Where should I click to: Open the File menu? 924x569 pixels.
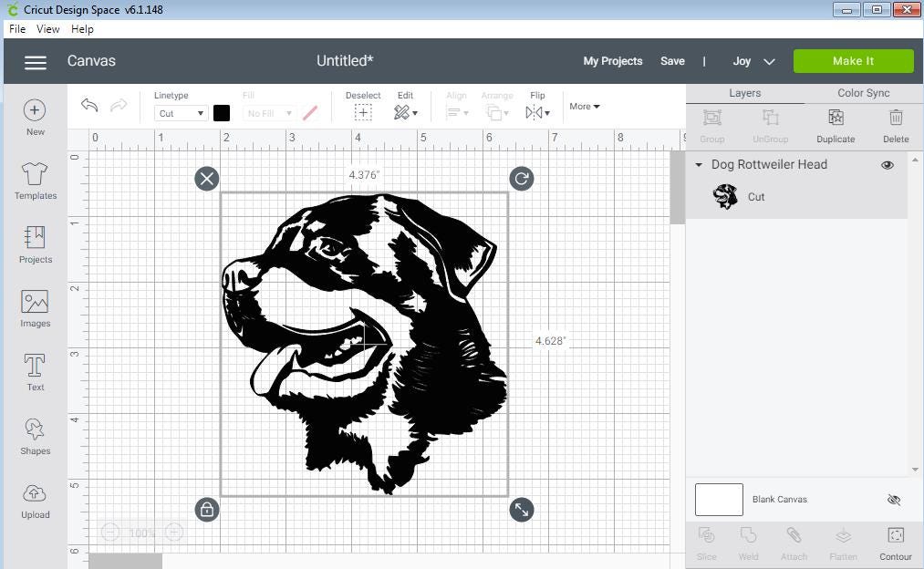(17, 29)
